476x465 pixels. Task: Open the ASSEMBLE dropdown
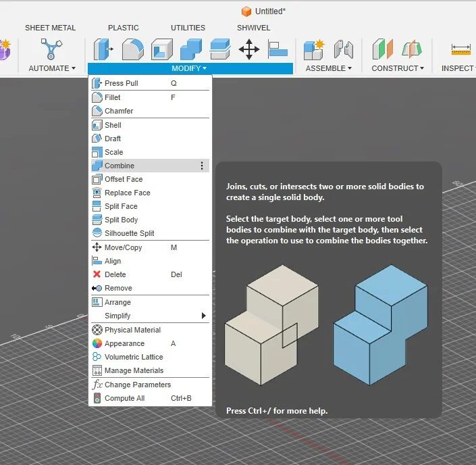329,68
